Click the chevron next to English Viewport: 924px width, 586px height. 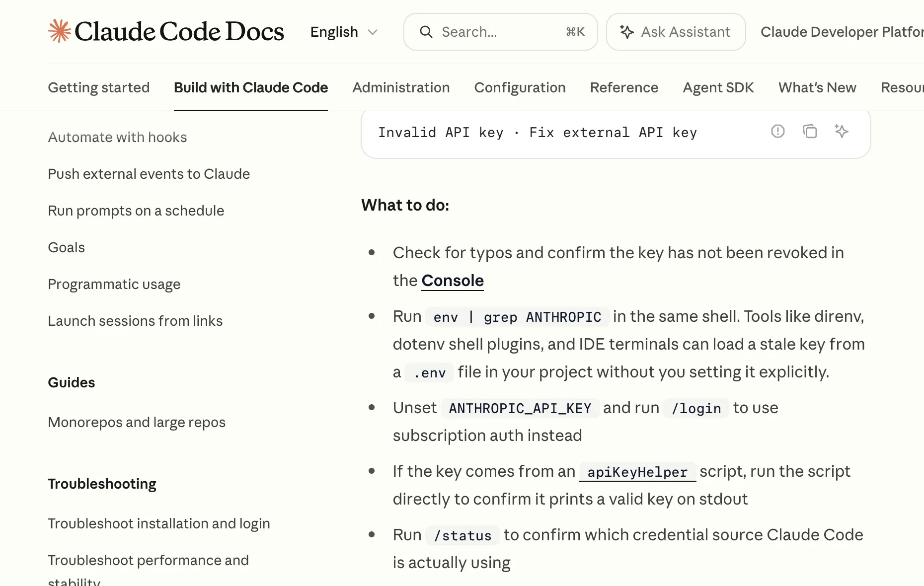(373, 32)
